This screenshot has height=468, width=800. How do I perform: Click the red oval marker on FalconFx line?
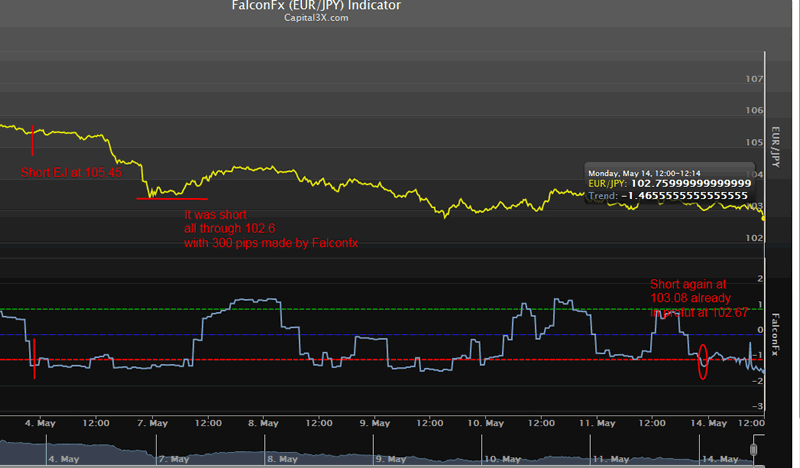coord(702,361)
